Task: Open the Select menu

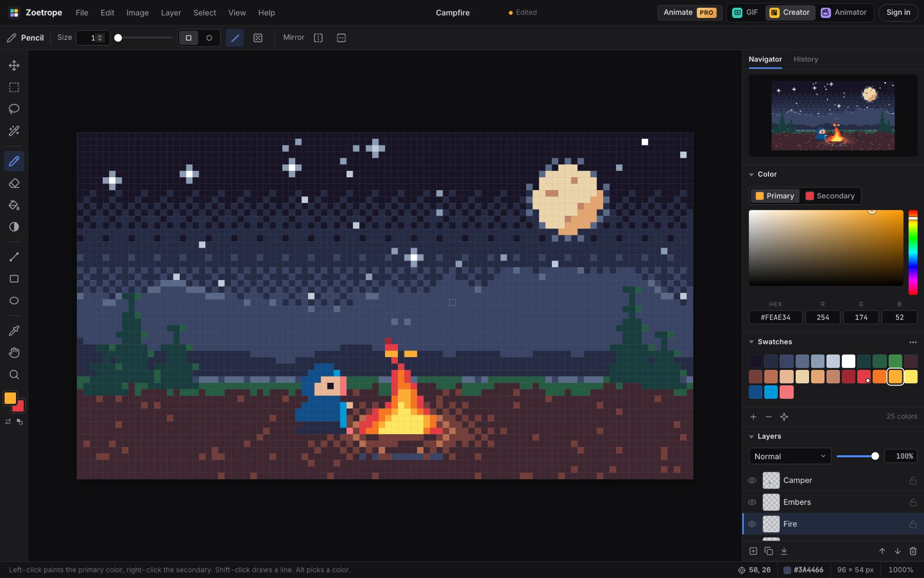Action: click(x=204, y=12)
